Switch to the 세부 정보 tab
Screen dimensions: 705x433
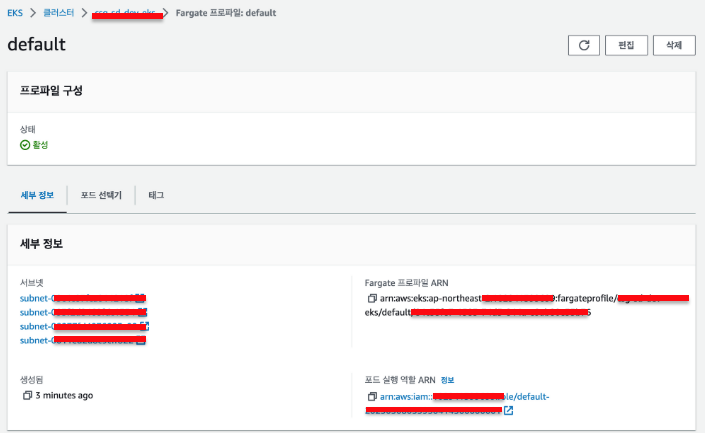37,195
